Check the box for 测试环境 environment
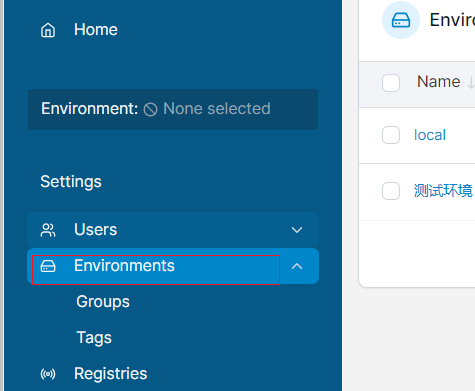This screenshot has width=475, height=391. (x=391, y=191)
